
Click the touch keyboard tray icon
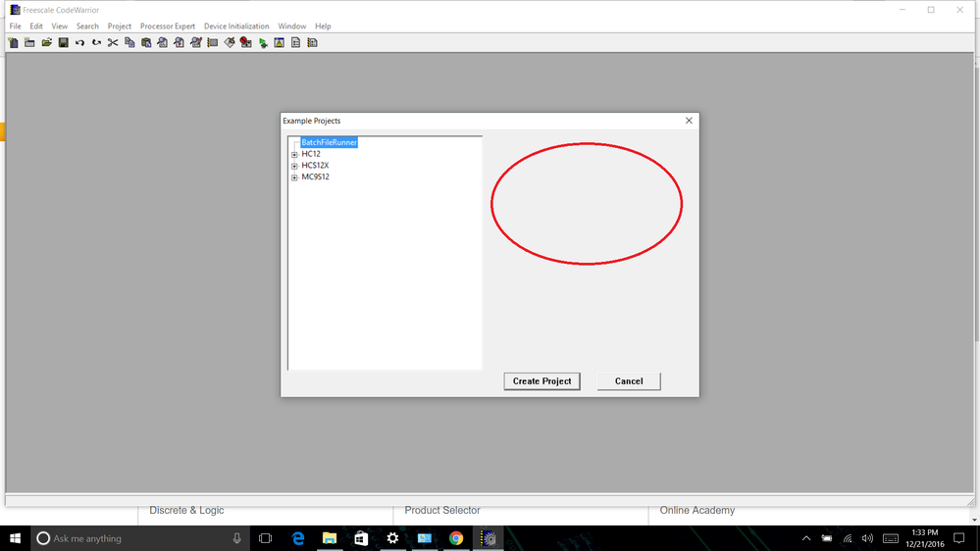(x=891, y=538)
